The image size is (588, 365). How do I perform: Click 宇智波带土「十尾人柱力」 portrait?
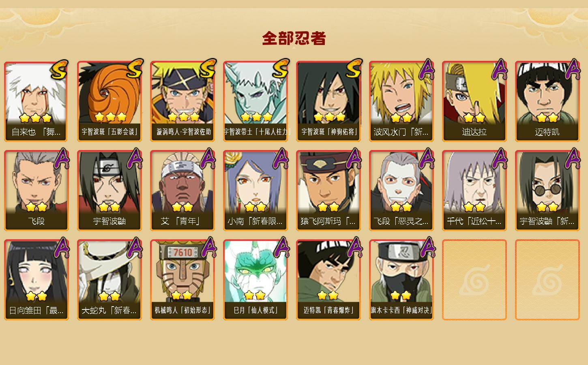pos(255,101)
